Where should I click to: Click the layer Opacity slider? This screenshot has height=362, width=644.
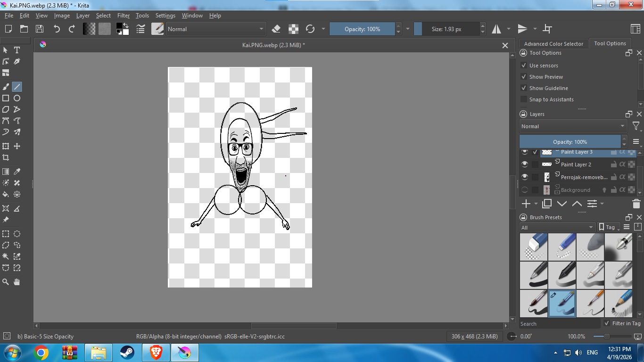(570, 142)
